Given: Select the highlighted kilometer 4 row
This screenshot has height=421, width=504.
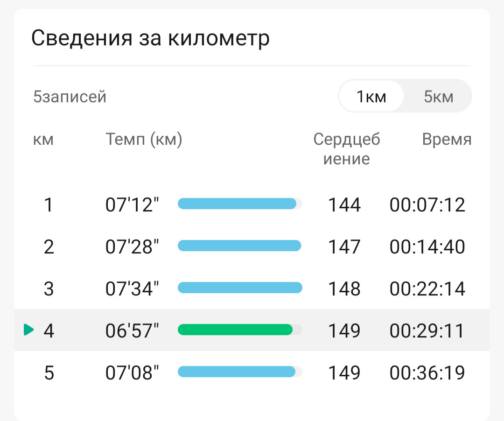Looking at the screenshot, I should (x=252, y=330).
